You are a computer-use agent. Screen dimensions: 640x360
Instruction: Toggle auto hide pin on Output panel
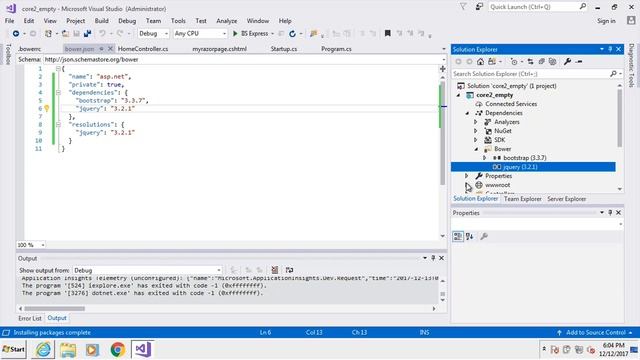433,258
